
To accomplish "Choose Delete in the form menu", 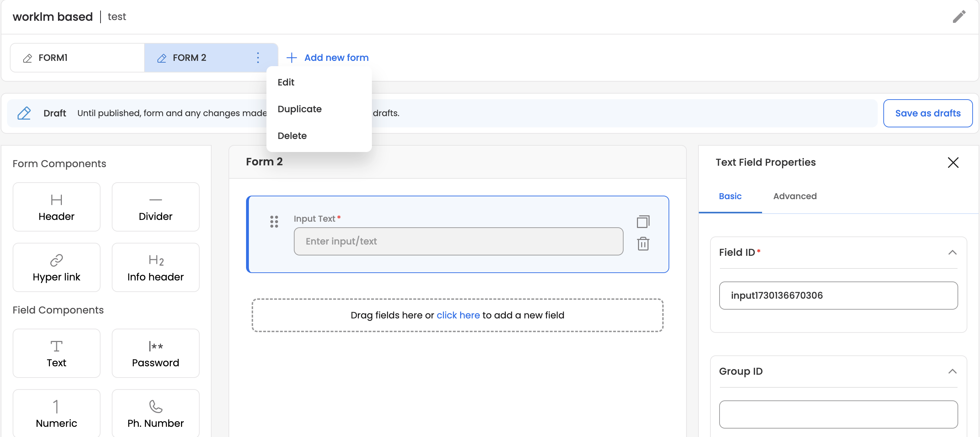I will click(292, 135).
